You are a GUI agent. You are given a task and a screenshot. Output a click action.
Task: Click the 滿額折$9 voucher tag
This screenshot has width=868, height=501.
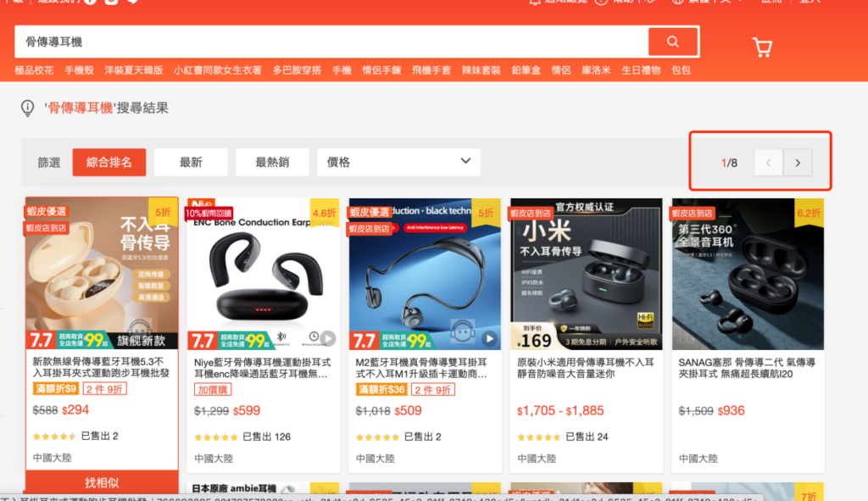55,388
